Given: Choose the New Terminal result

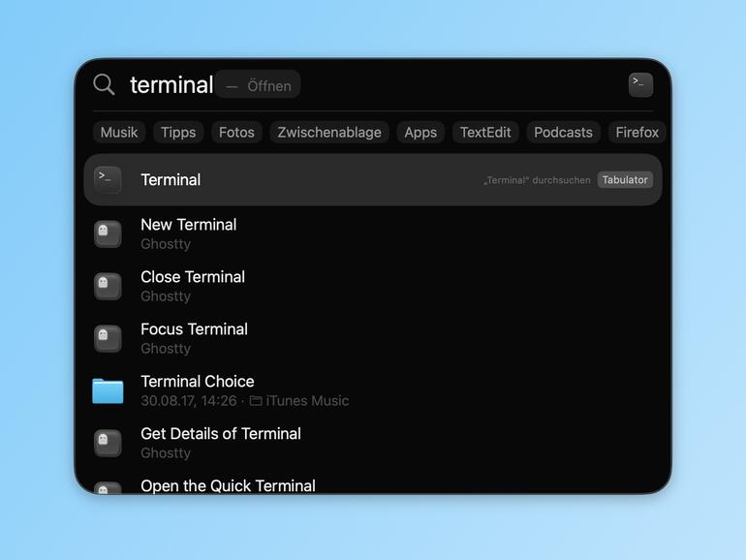Looking at the screenshot, I should pyautogui.click(x=373, y=233).
